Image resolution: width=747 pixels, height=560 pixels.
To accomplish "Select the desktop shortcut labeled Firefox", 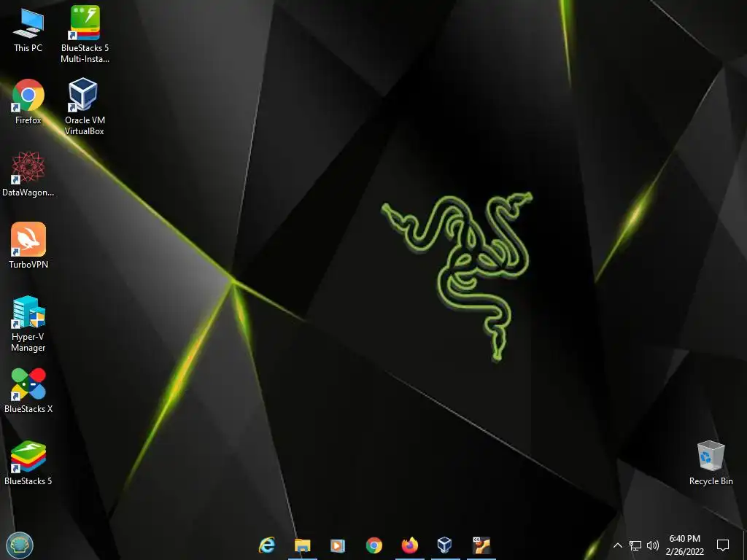I will (x=28, y=102).
